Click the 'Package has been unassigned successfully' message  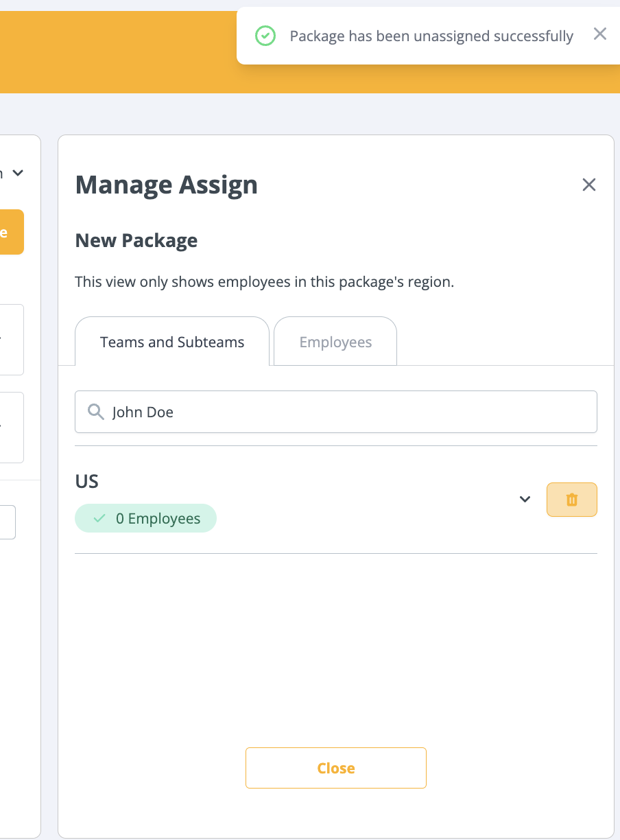431,36
